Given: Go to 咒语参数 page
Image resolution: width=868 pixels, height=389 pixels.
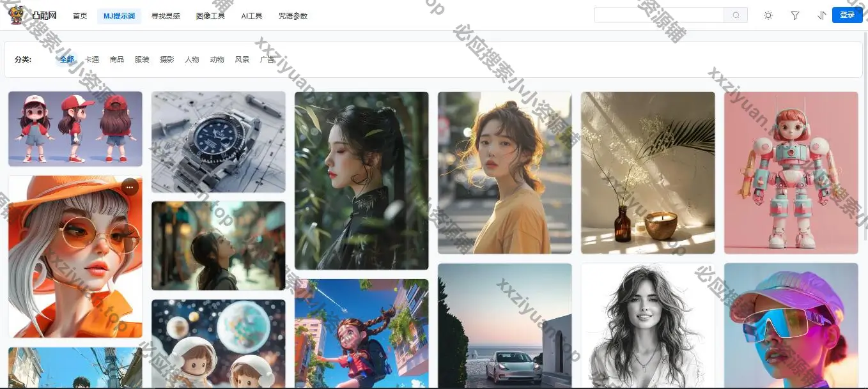Looking at the screenshot, I should (293, 16).
